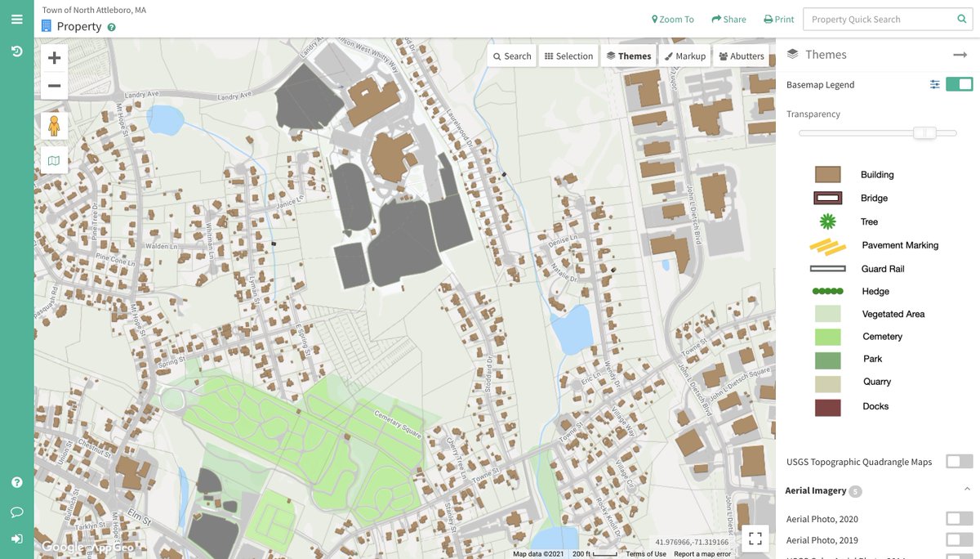Click the Guard Rail legend symbol
This screenshot has width=980, height=559.
coord(827,268)
